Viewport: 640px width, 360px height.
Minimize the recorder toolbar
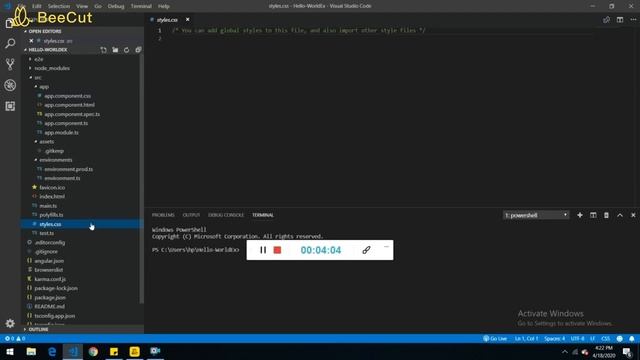pyautogui.click(x=386, y=247)
